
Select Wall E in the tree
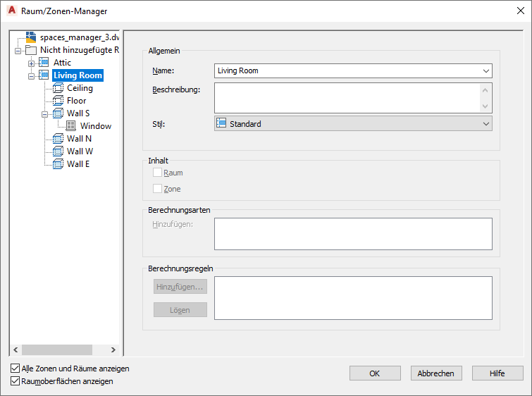[x=78, y=164]
